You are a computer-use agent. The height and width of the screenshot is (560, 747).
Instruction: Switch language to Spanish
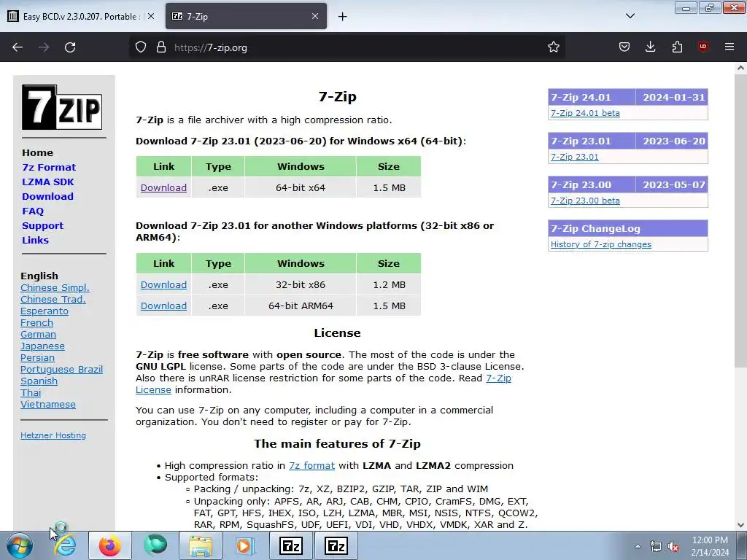point(39,381)
